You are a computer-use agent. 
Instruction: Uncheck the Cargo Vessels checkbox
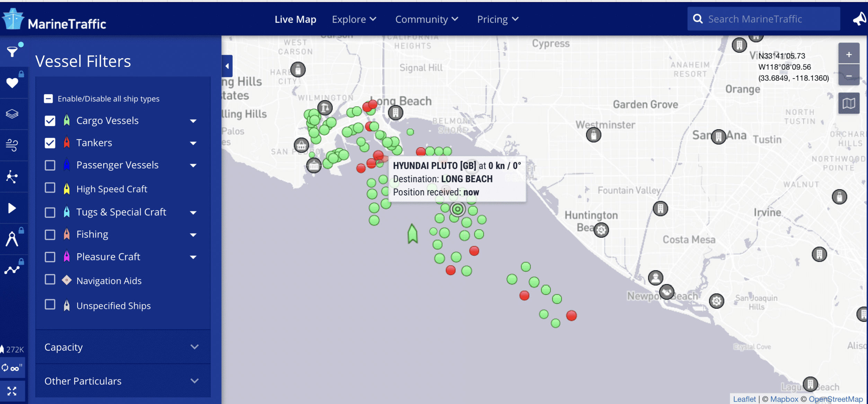click(x=50, y=121)
